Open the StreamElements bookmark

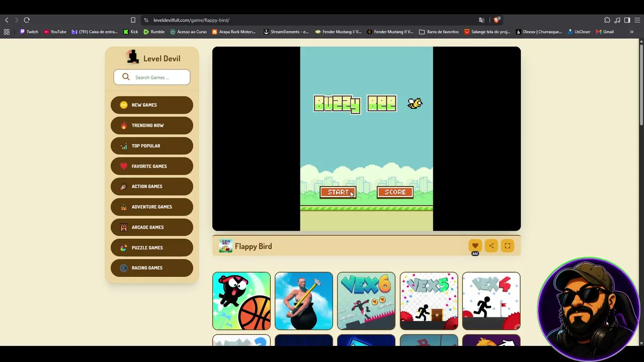point(286,32)
